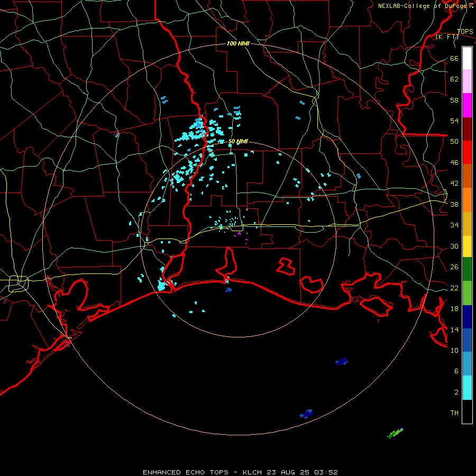Click the "KLCH" radar site identifier
This screenshot has height=476, width=476.
[x=252, y=472]
